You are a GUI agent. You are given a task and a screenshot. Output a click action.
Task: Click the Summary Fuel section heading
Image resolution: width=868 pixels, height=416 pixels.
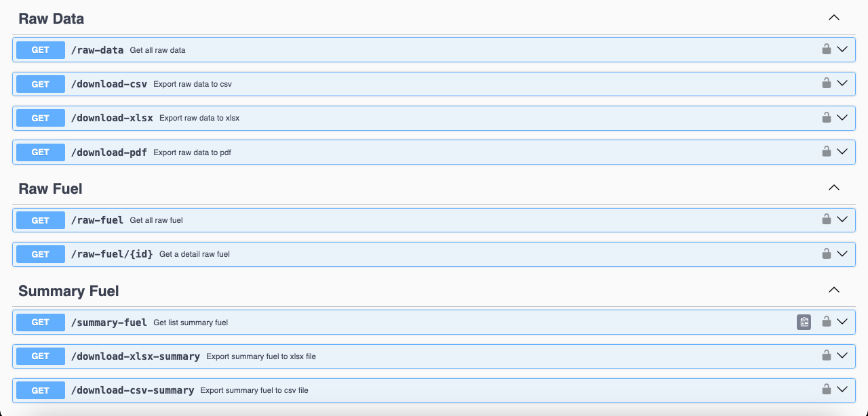68,291
